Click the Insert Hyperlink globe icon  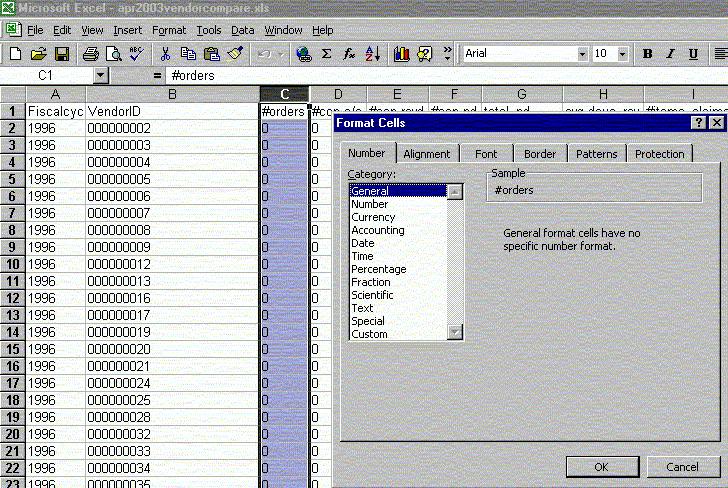[x=304, y=54]
